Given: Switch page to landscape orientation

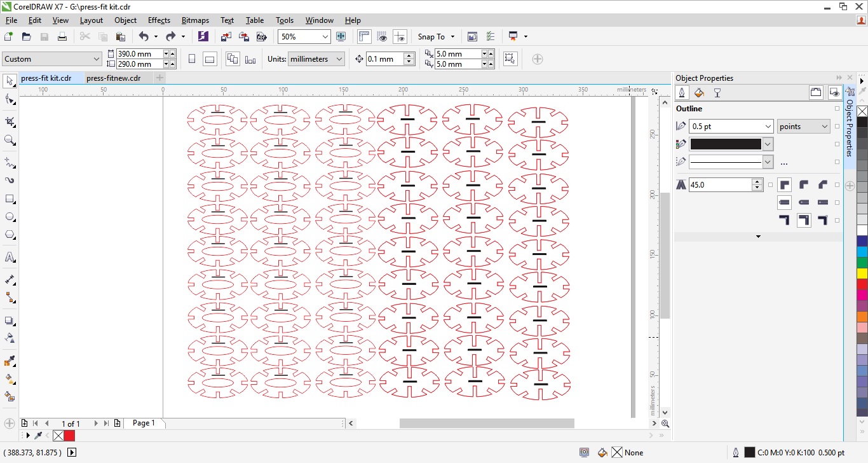Looking at the screenshot, I should coord(210,59).
